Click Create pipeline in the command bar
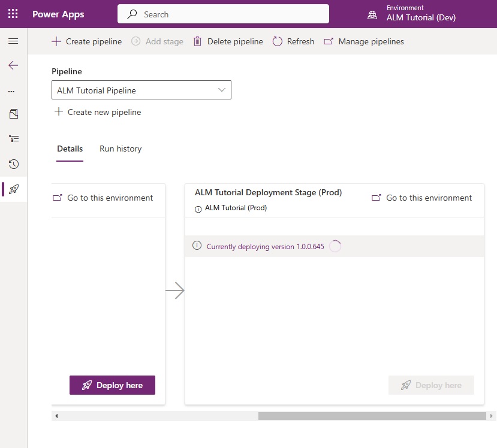The height and width of the screenshot is (448, 497). tap(87, 41)
